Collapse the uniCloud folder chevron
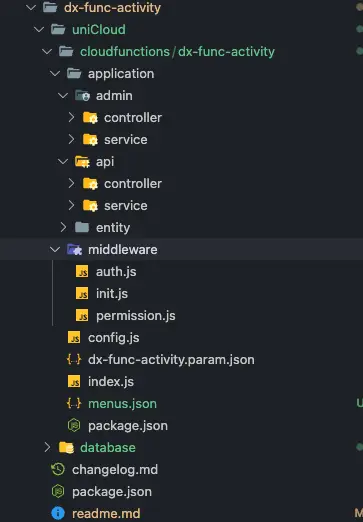 click(39, 30)
